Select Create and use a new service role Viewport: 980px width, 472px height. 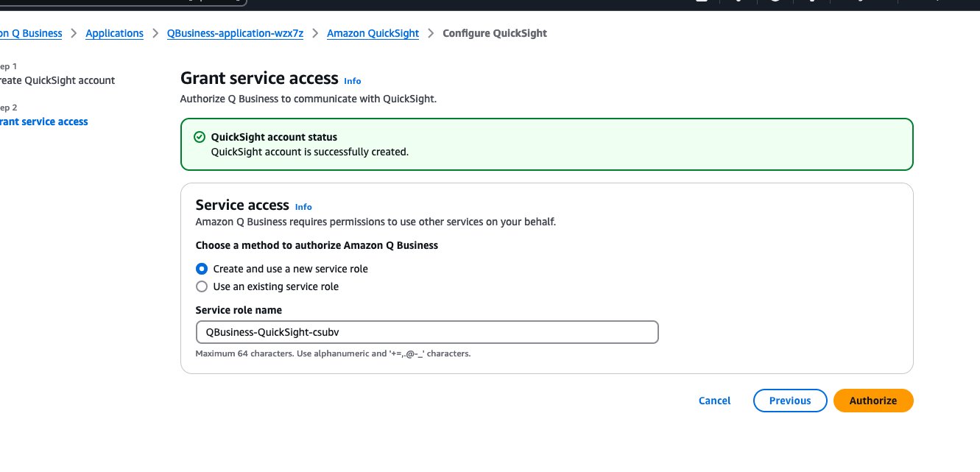tap(282, 269)
